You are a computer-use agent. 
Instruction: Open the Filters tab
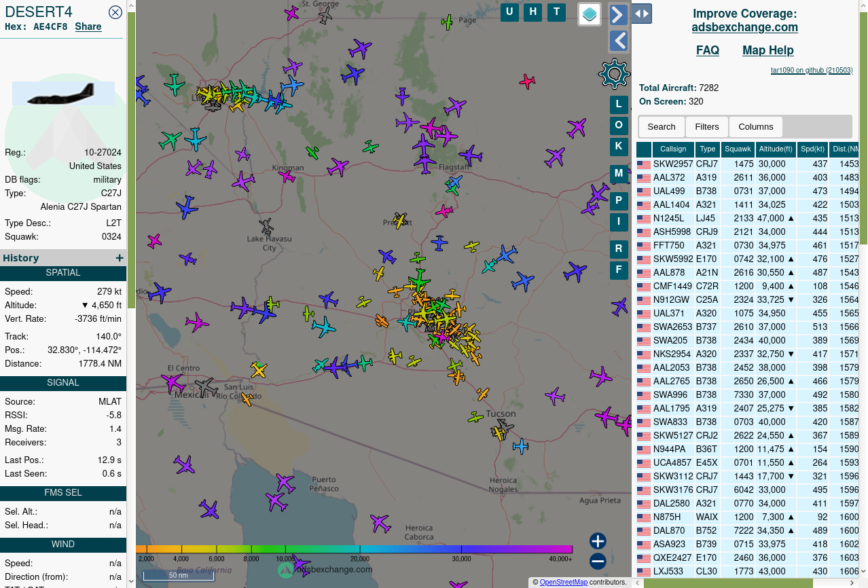click(x=706, y=127)
